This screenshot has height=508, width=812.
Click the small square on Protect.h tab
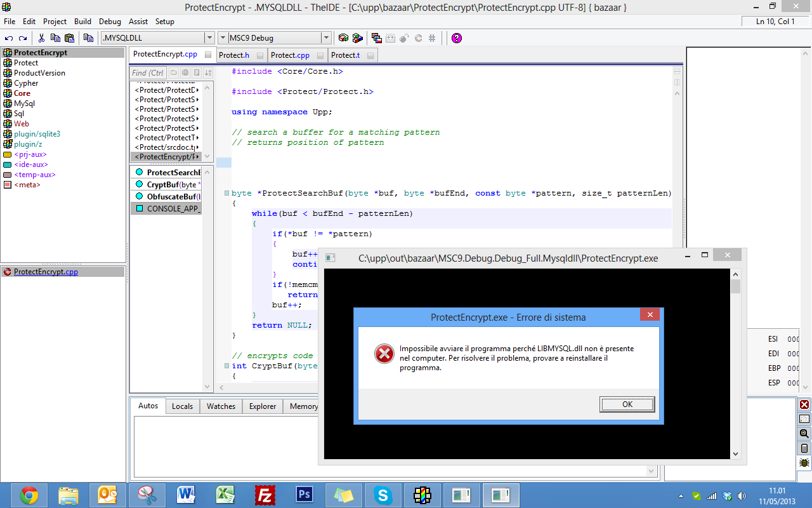[x=260, y=56]
